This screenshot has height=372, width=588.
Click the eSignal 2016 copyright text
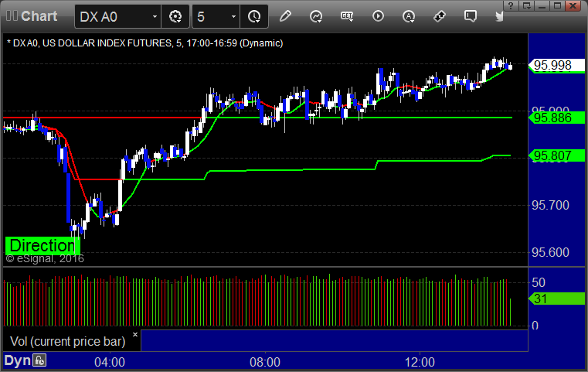(45, 258)
